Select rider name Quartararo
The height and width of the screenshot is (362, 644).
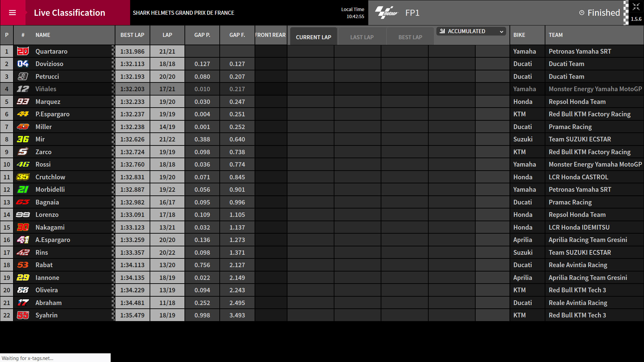pos(51,51)
